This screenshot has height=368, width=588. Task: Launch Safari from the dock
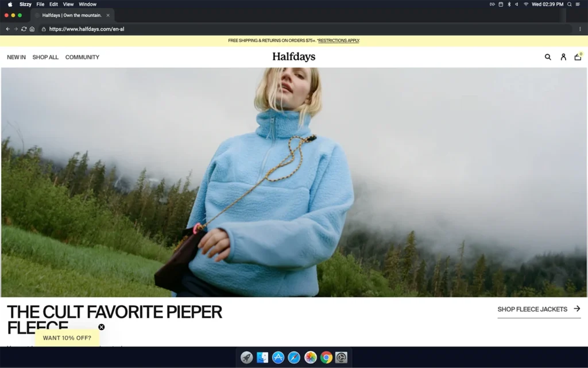coord(294,358)
